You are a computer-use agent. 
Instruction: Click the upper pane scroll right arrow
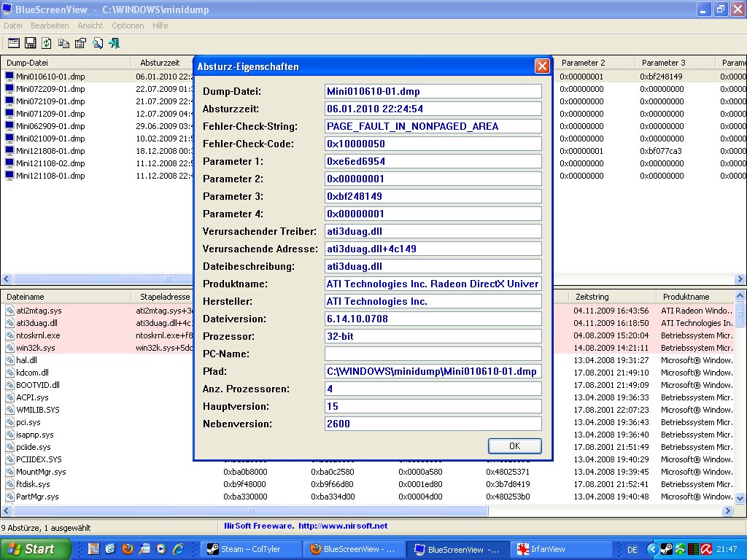(x=740, y=279)
